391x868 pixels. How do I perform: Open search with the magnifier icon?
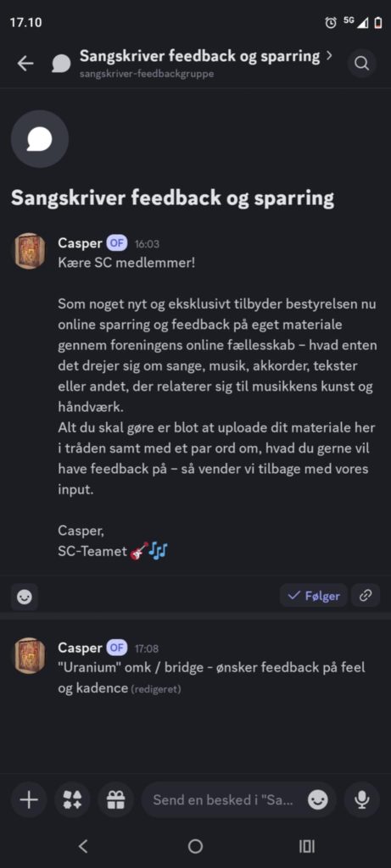click(x=361, y=64)
